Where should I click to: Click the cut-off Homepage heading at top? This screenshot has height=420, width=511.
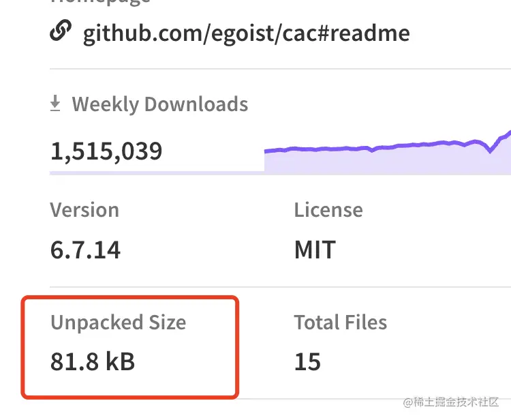[x=100, y=2]
